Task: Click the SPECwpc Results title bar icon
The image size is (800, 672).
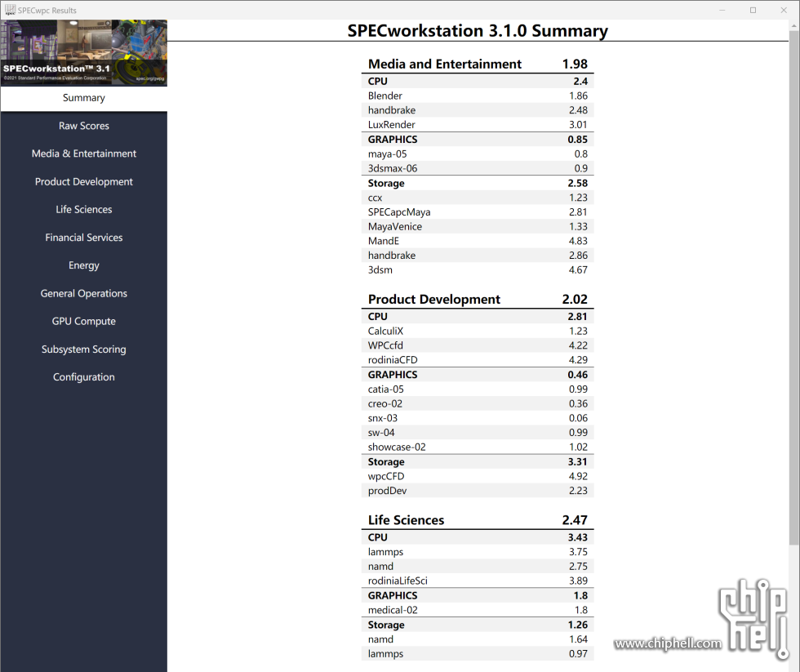Action: [x=10, y=10]
